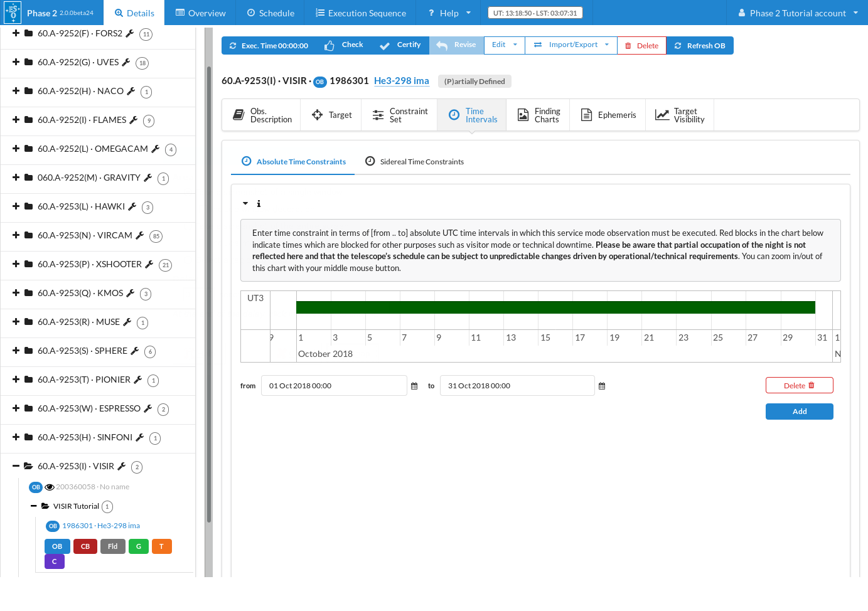Open the Finding Charts tab
The image size is (868, 611).
(x=538, y=115)
